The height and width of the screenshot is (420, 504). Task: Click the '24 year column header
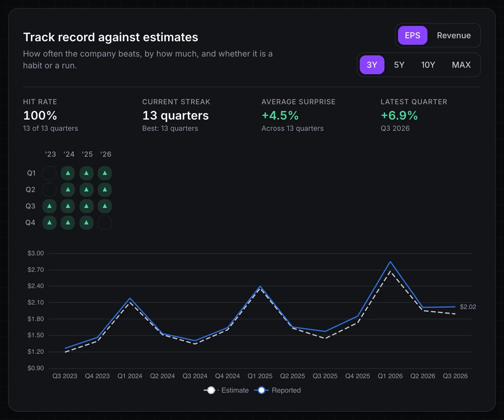[x=69, y=154]
